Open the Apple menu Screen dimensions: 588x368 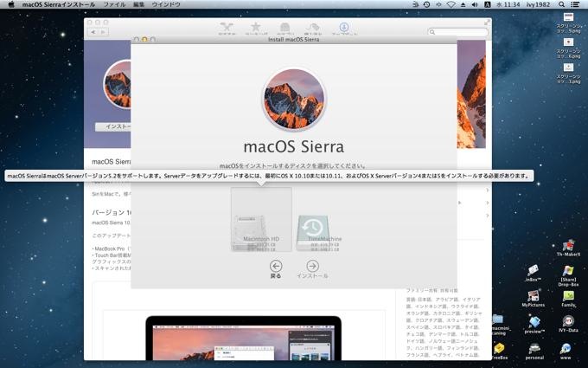click(10, 5)
